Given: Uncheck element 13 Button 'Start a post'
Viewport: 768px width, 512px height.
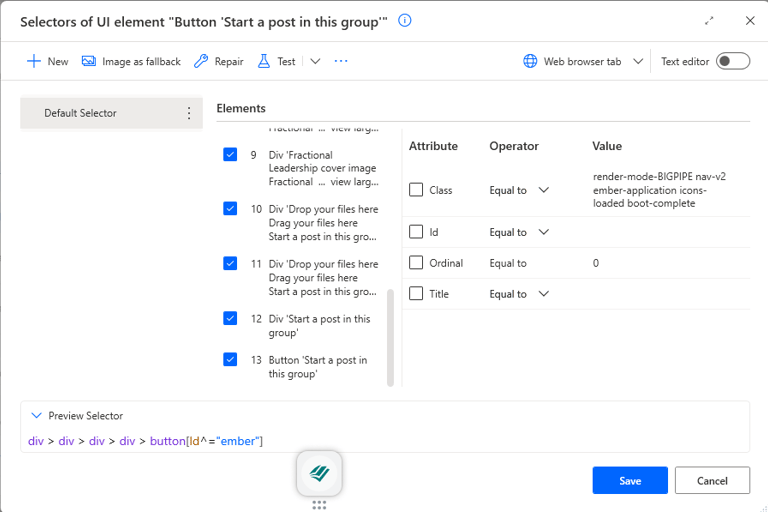Looking at the screenshot, I should [x=230, y=360].
